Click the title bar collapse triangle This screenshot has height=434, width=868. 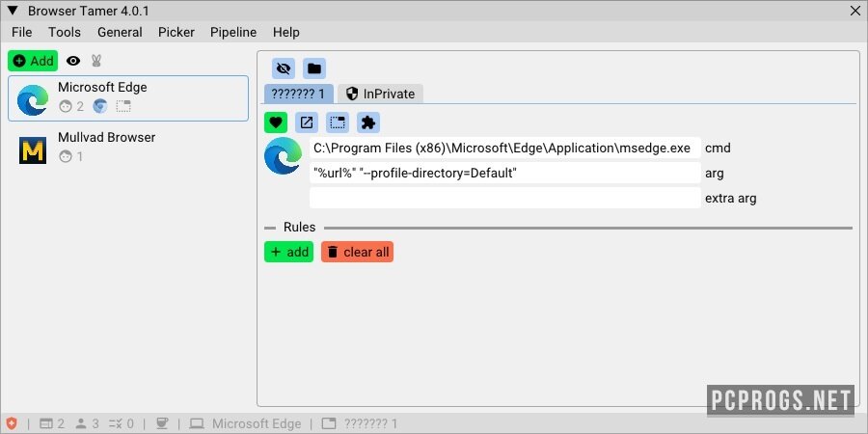tap(14, 11)
